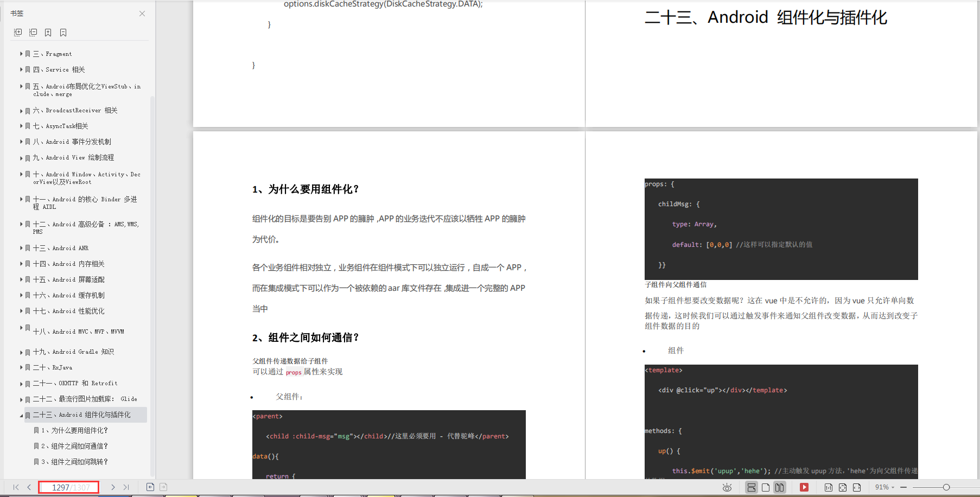Expand the 九、Android View 绘制流程 bookmark
Image resolution: width=980 pixels, height=497 pixels.
[21, 158]
